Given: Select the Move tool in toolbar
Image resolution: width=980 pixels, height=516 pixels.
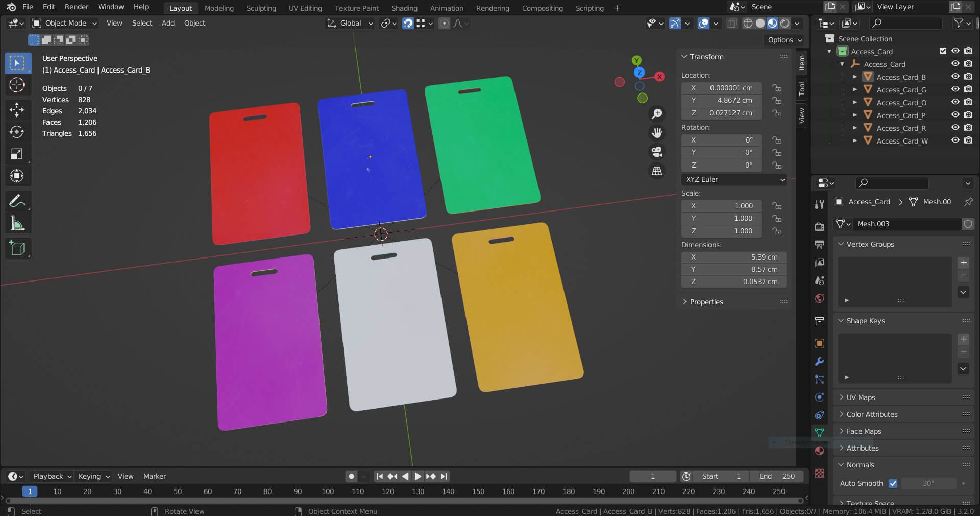Looking at the screenshot, I should 17,109.
